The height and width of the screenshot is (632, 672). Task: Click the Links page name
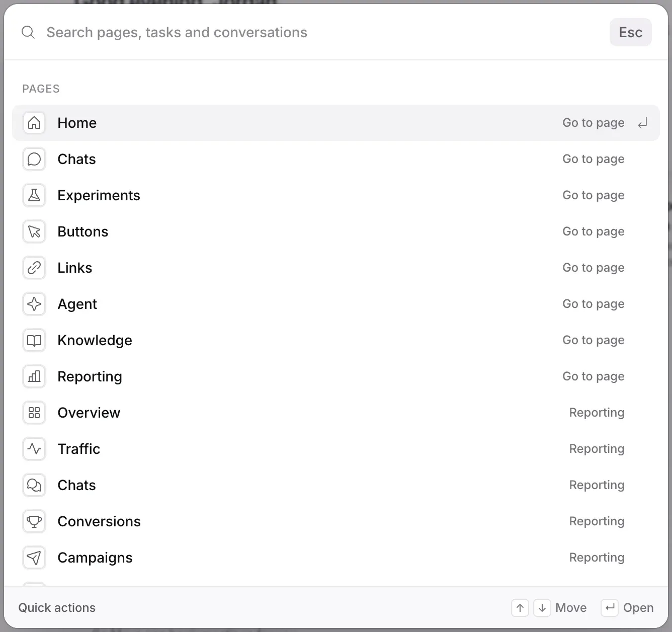coord(75,268)
